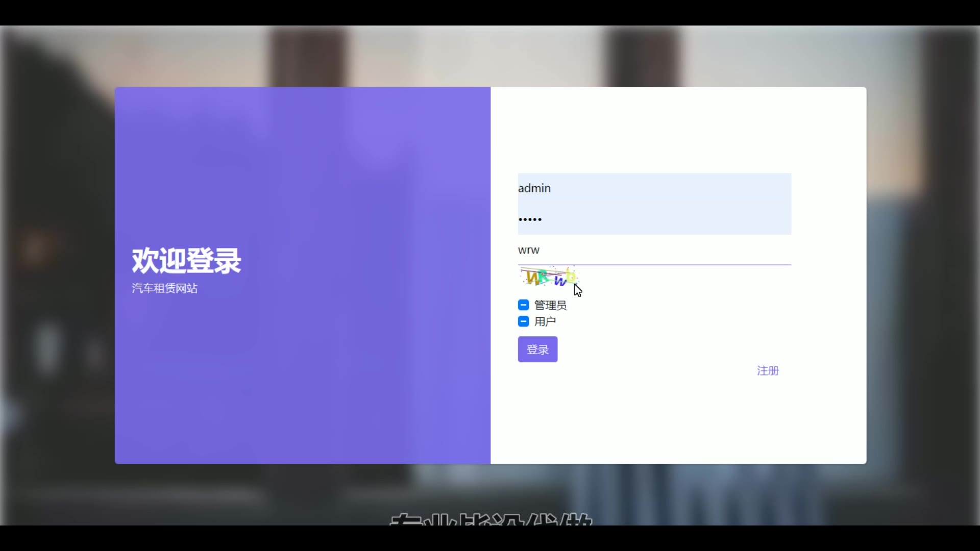Image resolution: width=980 pixels, height=551 pixels.
Task: Click the captcha input containing wrw
Action: pyautogui.click(x=653, y=250)
